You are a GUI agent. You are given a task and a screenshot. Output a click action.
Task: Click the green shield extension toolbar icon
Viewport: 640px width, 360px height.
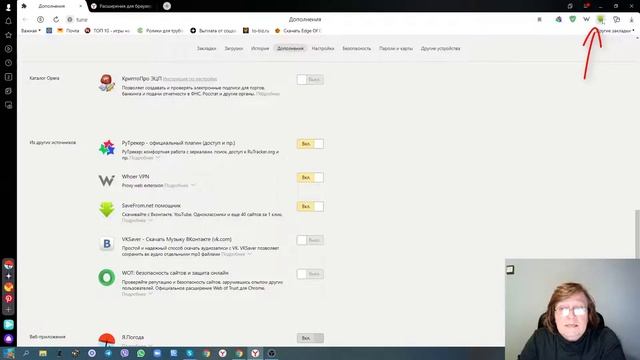pos(573,19)
